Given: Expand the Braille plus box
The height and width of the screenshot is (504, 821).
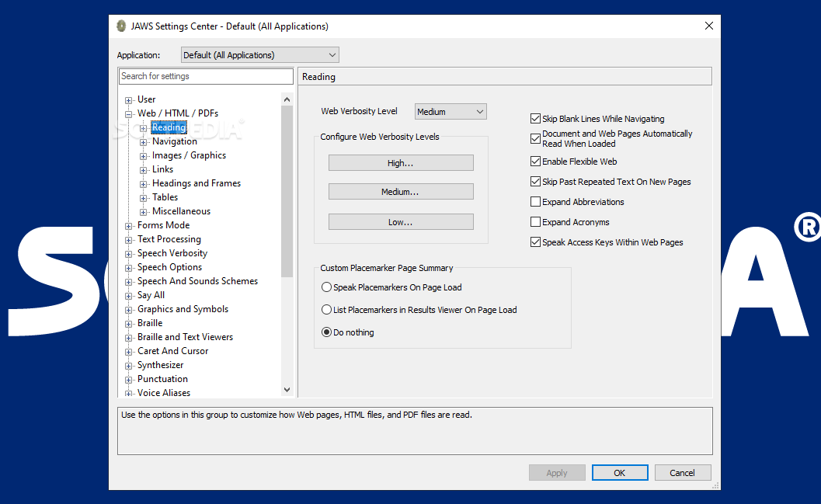Looking at the screenshot, I should (128, 324).
